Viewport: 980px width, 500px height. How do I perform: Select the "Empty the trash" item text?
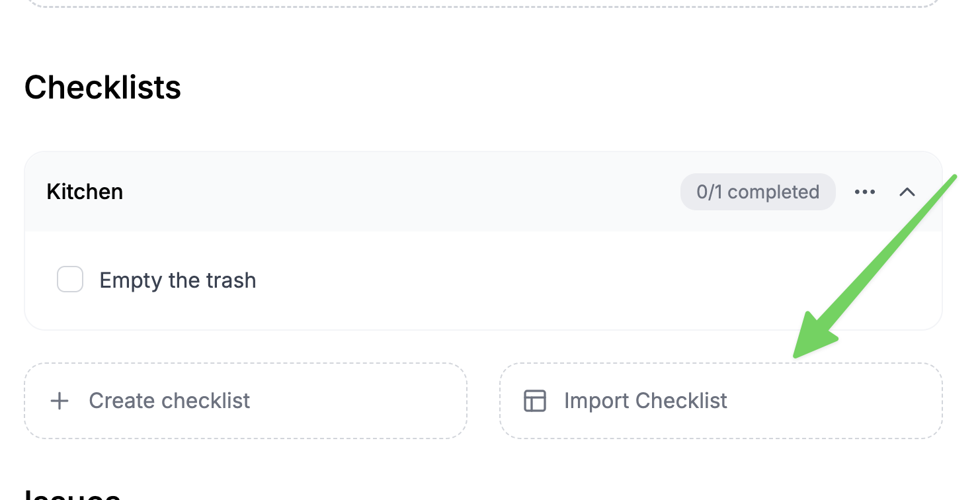pyautogui.click(x=177, y=280)
